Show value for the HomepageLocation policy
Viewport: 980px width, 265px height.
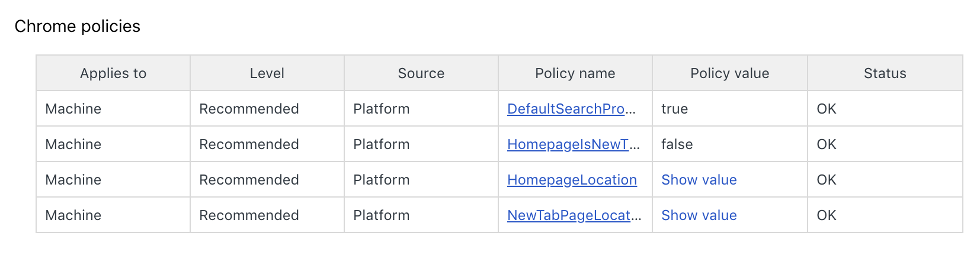pos(699,180)
